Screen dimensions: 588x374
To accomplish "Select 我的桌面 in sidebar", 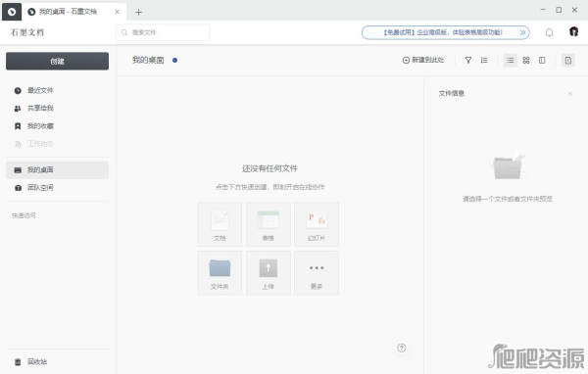I will [57, 170].
